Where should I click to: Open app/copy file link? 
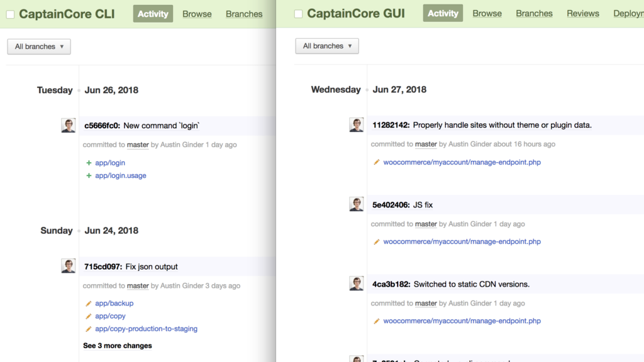tap(110, 316)
